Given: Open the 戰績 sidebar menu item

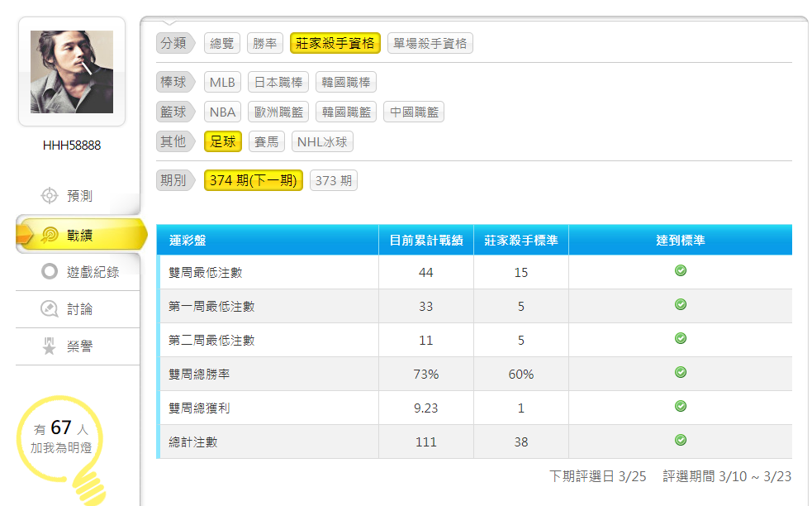Looking at the screenshot, I should pyautogui.click(x=81, y=236).
